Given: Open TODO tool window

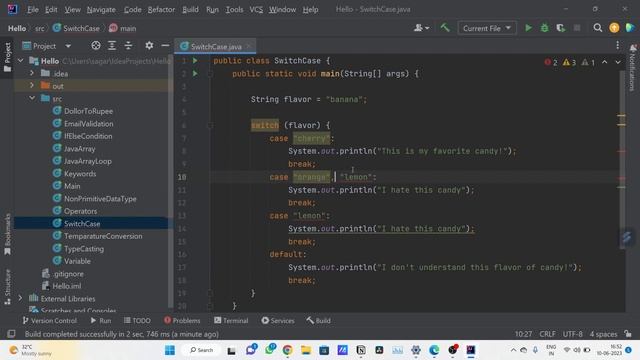Looking at the screenshot, I should [x=137, y=321].
